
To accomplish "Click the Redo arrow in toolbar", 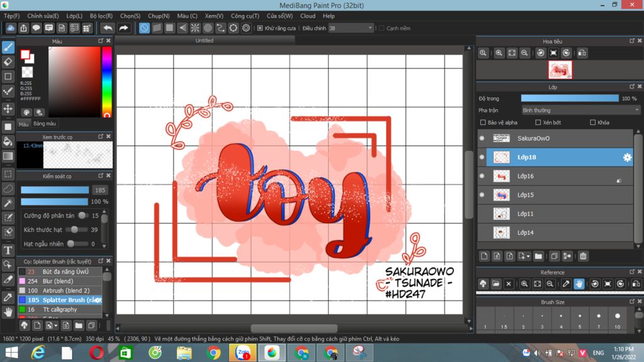I will click(x=123, y=28).
